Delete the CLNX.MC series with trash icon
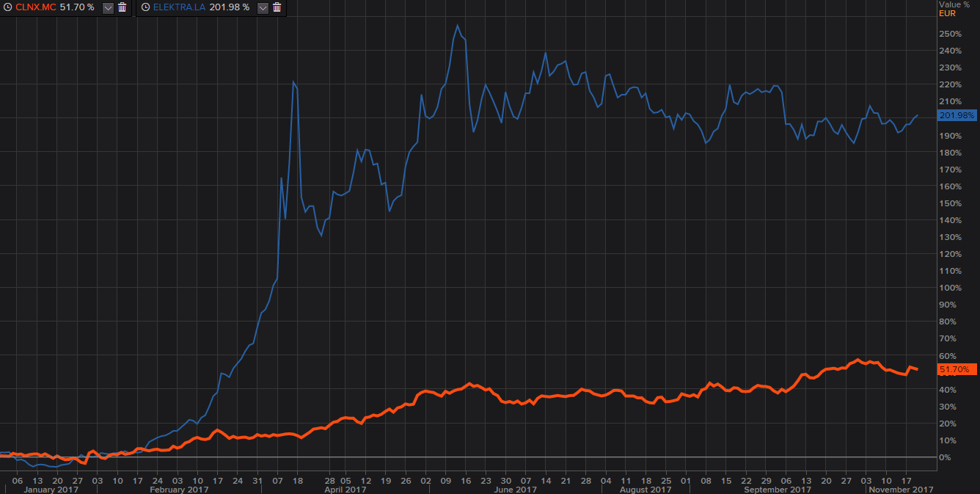The image size is (980, 494). coord(122,7)
